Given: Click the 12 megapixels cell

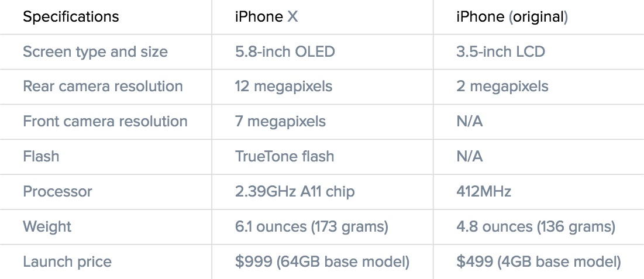Looking at the screenshot, I should pos(284,87).
